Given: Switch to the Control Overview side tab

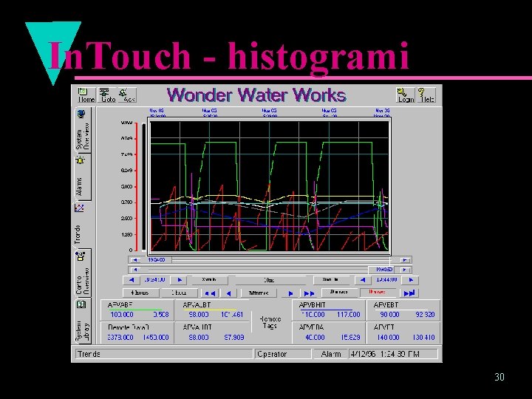Looking at the screenshot, I should (83, 273).
